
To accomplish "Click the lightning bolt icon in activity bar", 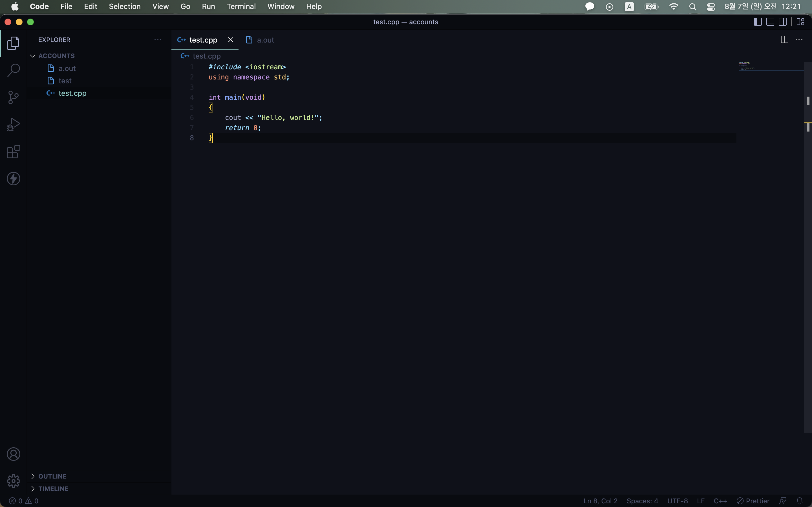I will tap(14, 179).
